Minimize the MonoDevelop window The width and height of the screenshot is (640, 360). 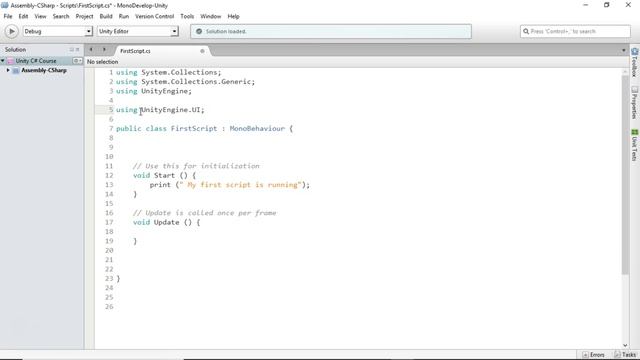(586, 5)
